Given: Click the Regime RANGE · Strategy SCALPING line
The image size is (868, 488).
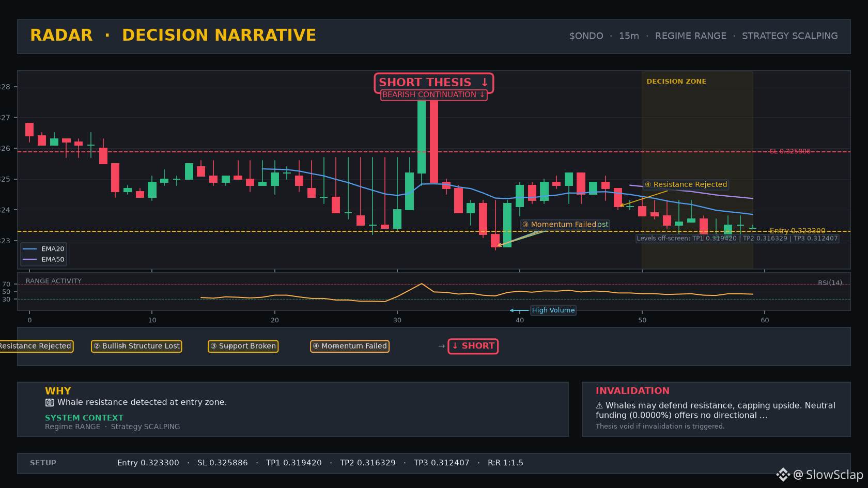Looking at the screenshot, I should [113, 427].
